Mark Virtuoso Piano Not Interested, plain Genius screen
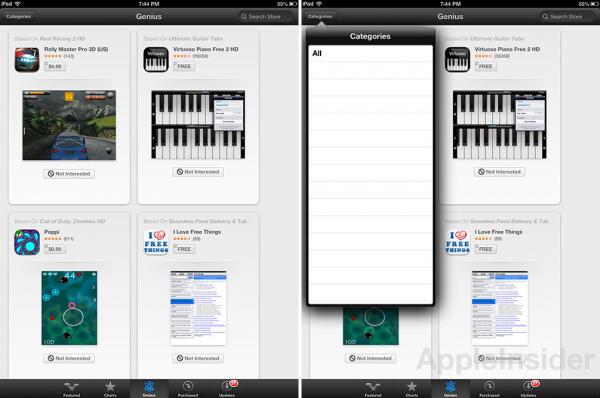Screen dimensions: 600x398 (198, 172)
